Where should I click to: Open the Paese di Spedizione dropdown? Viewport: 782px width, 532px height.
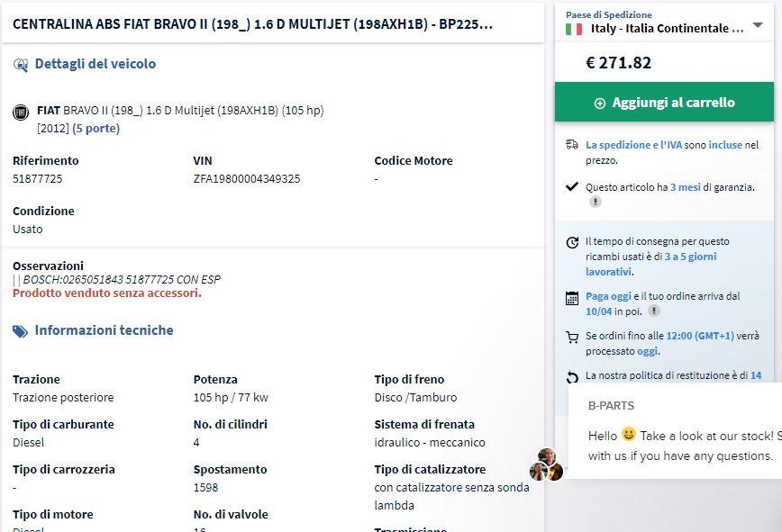(666, 29)
